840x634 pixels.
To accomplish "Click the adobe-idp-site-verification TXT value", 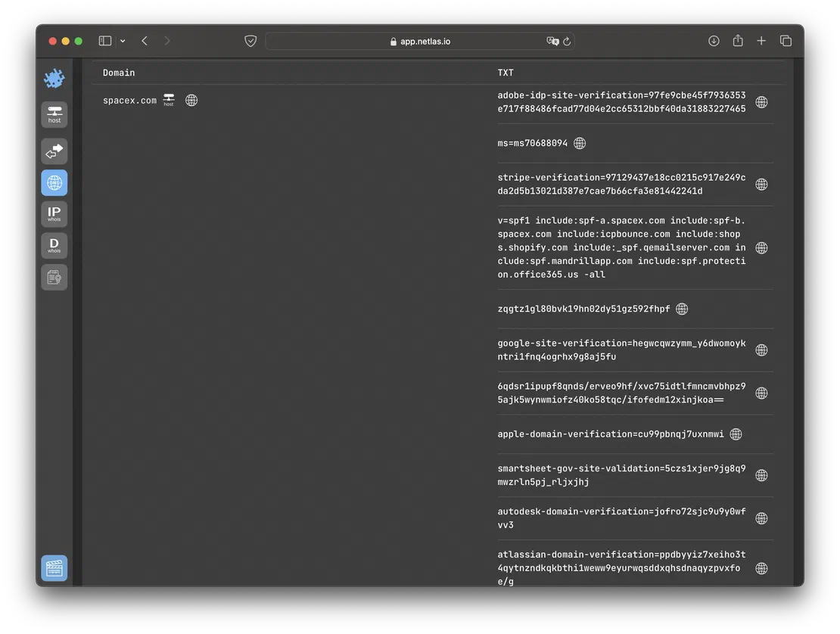I will pyautogui.click(x=621, y=101).
